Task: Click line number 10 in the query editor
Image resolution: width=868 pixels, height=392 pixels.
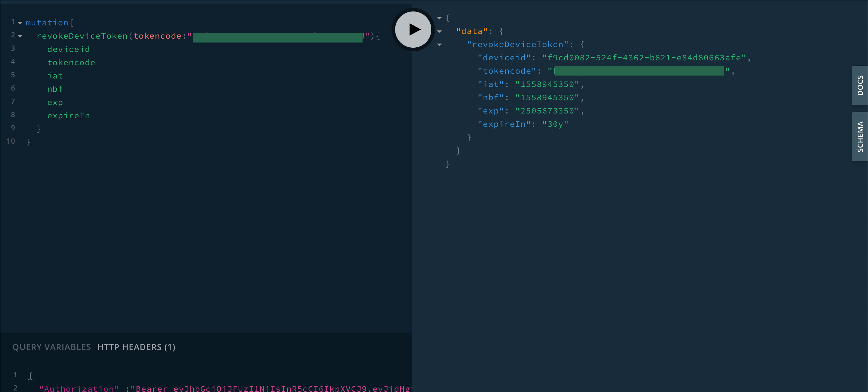Action: tap(11, 141)
